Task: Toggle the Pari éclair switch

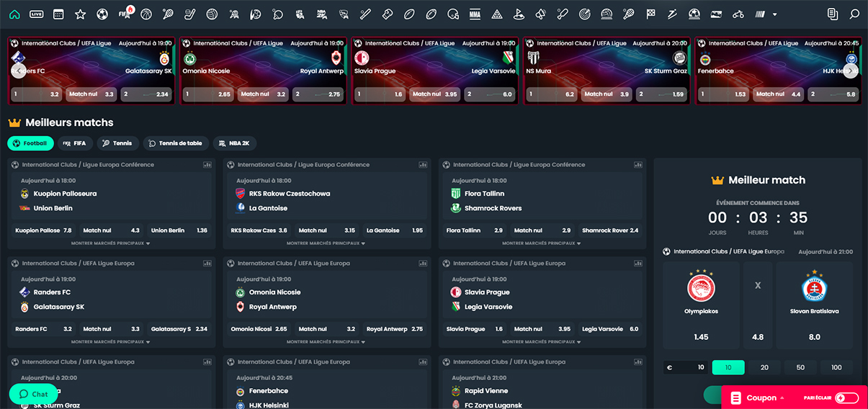Action: pyautogui.click(x=846, y=397)
